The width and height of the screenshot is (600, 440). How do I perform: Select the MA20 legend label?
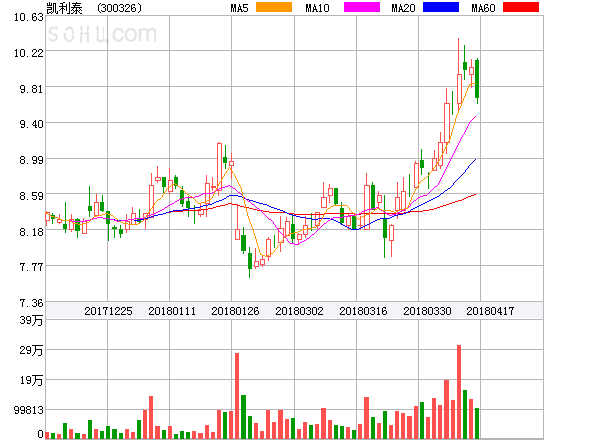pyautogui.click(x=403, y=8)
